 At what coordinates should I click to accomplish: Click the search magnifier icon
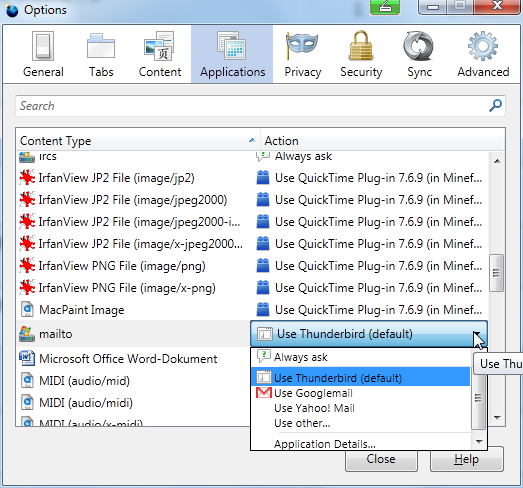(495, 106)
